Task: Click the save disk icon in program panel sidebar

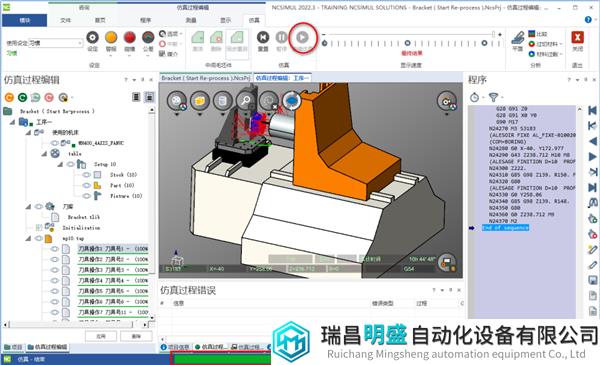Action: point(592,280)
